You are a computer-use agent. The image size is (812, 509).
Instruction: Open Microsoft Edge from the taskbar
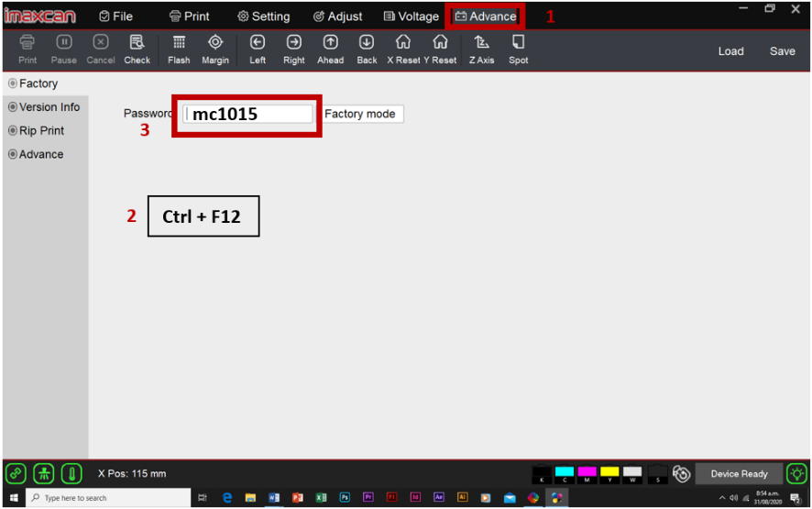tap(226, 497)
